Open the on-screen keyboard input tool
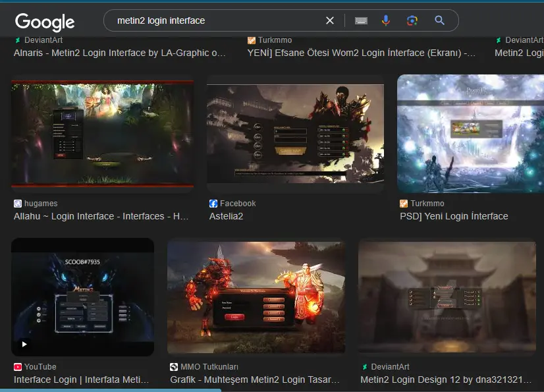 (361, 21)
